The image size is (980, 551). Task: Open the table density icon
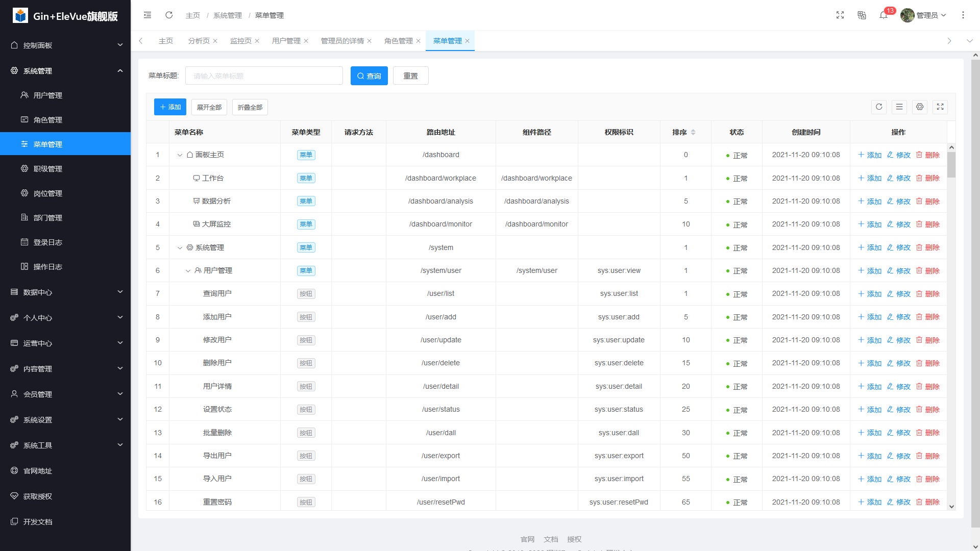click(899, 107)
